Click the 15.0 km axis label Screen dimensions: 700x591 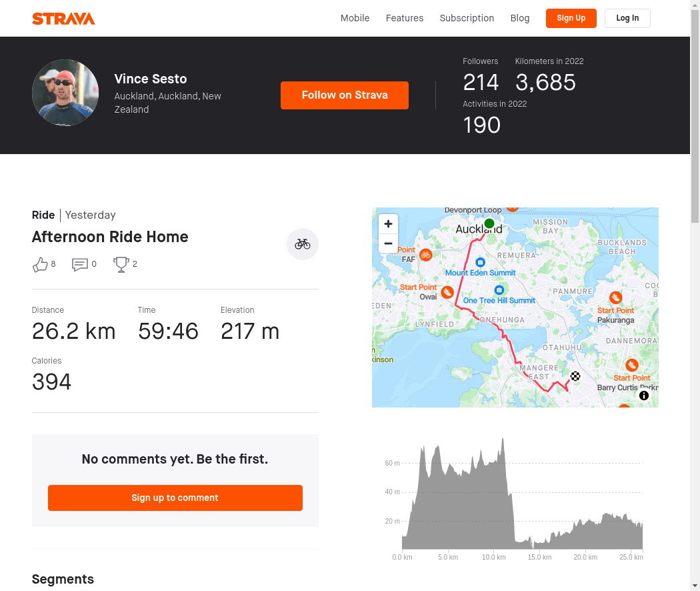pyautogui.click(x=539, y=558)
